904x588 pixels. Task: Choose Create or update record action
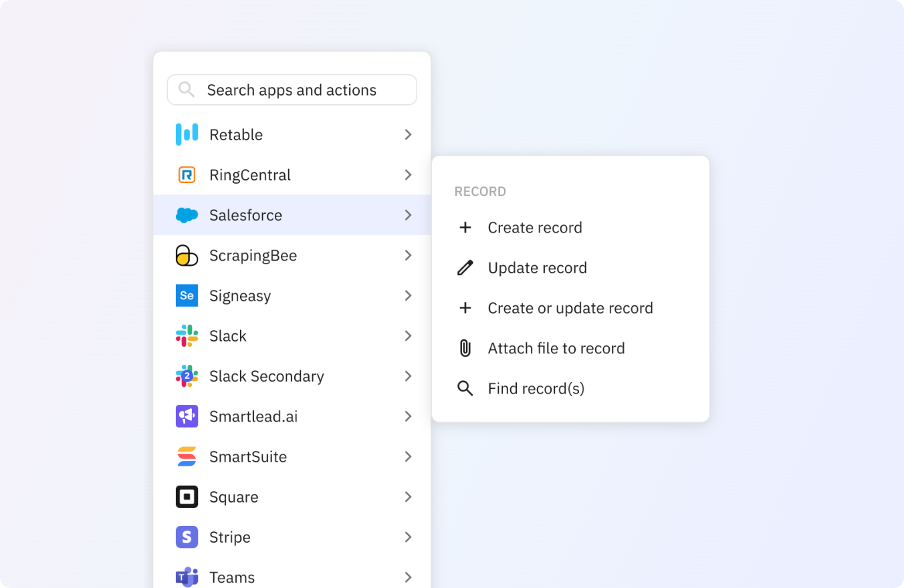pyautogui.click(x=570, y=308)
